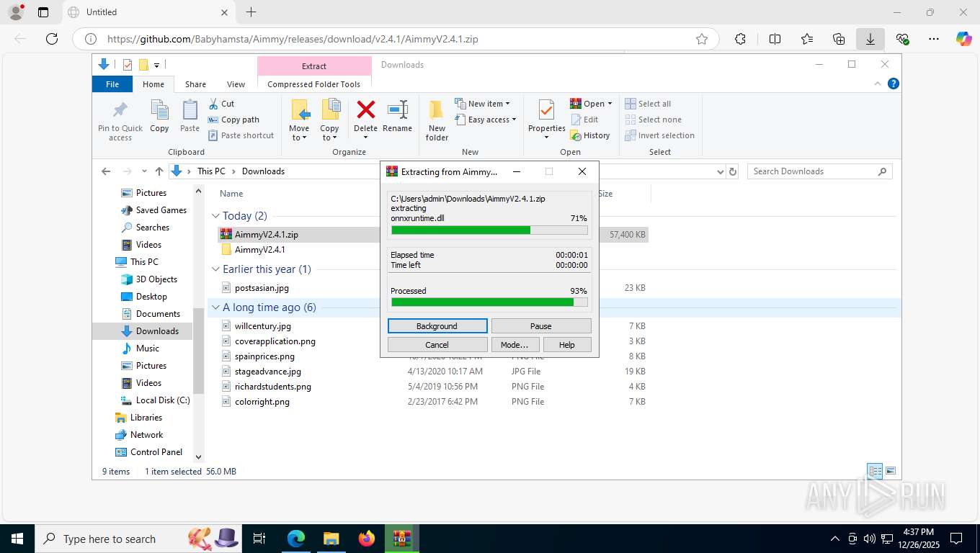Open the File tab
The image size is (980, 553).
click(112, 84)
